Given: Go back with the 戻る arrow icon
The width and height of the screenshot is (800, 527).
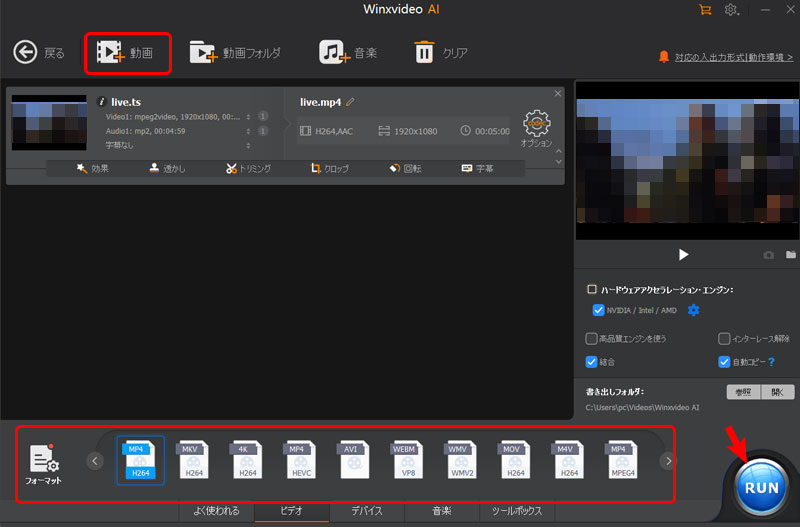Looking at the screenshot, I should pyautogui.click(x=25, y=52).
